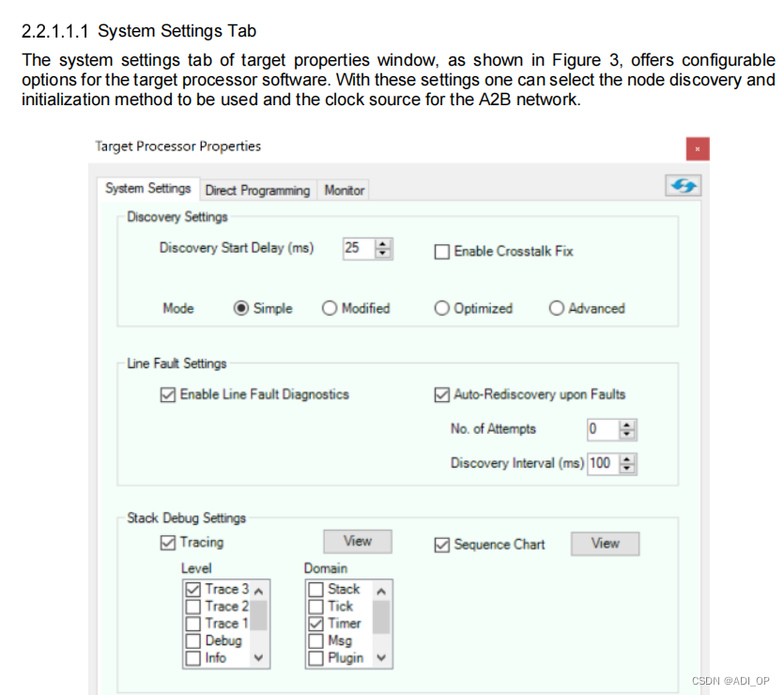Click the Domain list scroll down arrow

pos(381,657)
